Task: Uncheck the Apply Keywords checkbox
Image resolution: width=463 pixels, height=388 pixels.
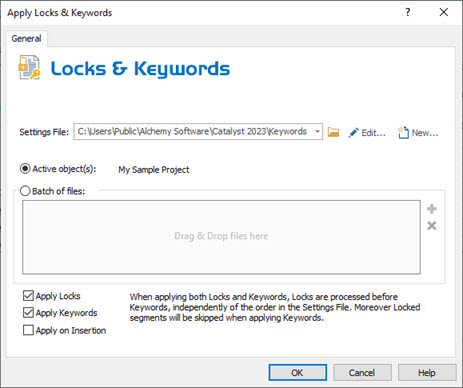Action: click(x=28, y=313)
